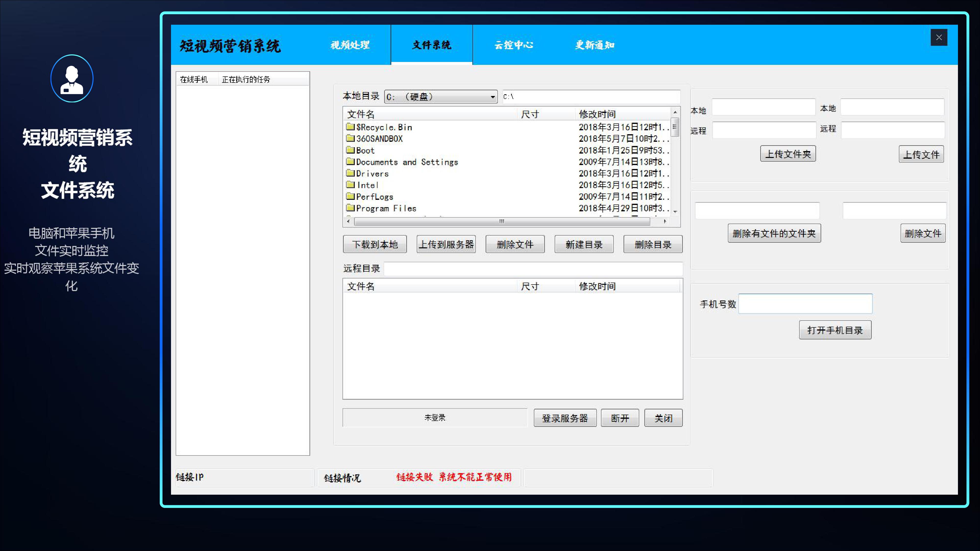Viewport: 980px width, 551px height.
Task: Select the Documents and Settings folder icon
Action: [350, 162]
